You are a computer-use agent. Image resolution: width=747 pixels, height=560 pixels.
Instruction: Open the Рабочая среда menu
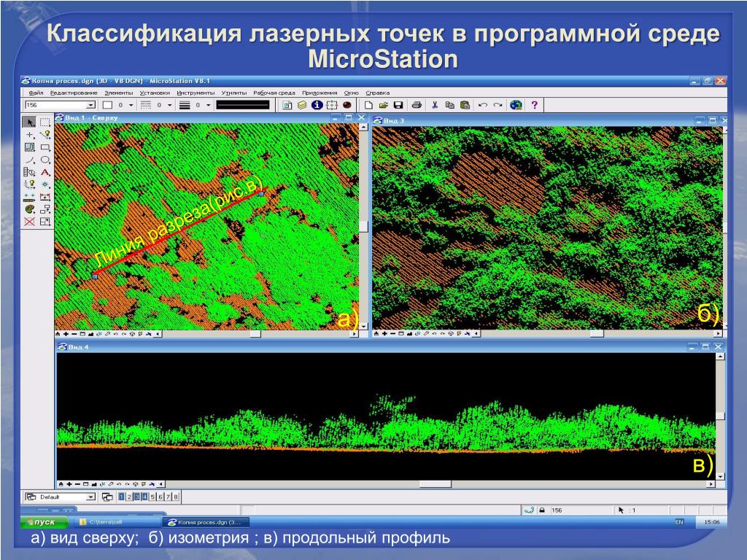click(274, 93)
